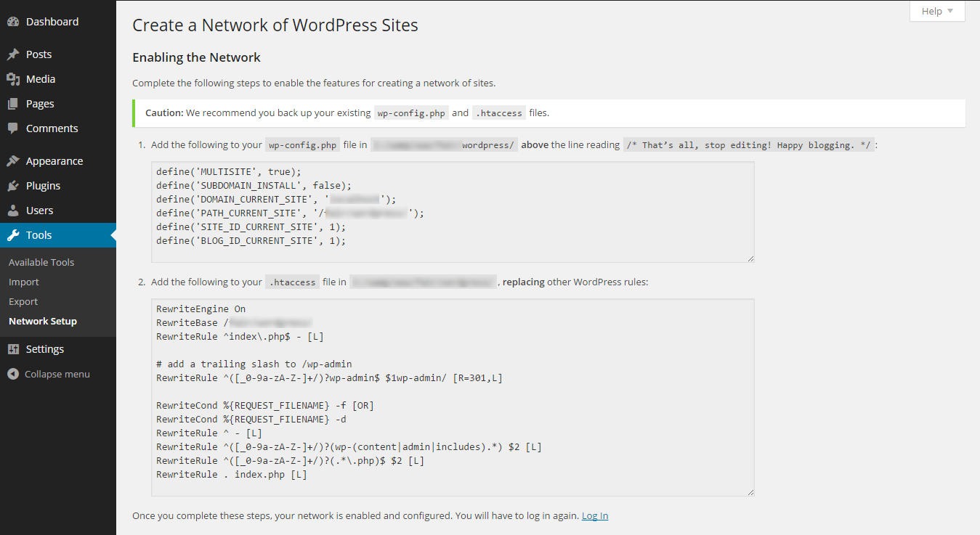Open the Import submenu item
The image size is (980, 535).
24,282
